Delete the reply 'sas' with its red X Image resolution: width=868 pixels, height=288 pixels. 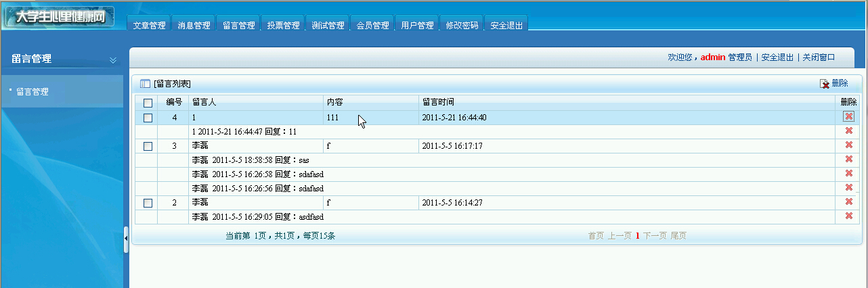coord(848,159)
